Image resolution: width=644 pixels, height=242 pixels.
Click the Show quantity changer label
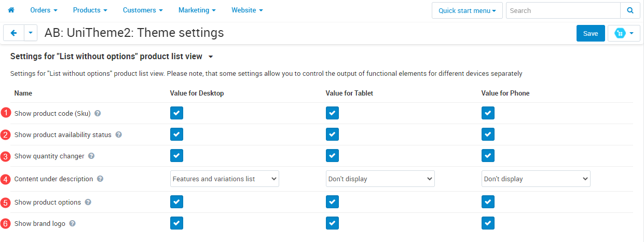coord(49,156)
